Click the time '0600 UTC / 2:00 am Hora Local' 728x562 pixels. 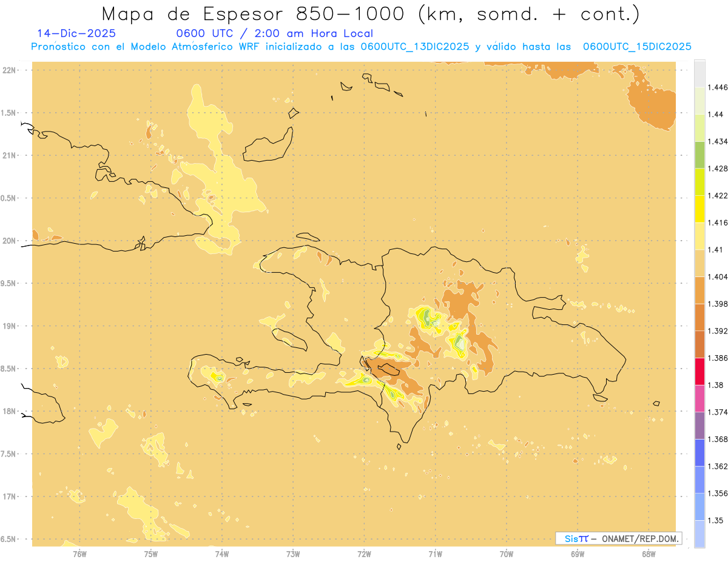pos(274,33)
